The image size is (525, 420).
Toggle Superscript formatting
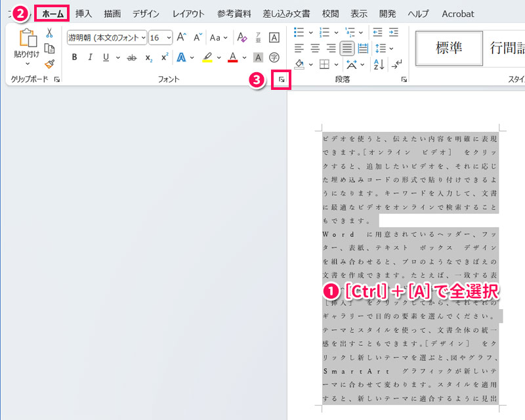165,57
